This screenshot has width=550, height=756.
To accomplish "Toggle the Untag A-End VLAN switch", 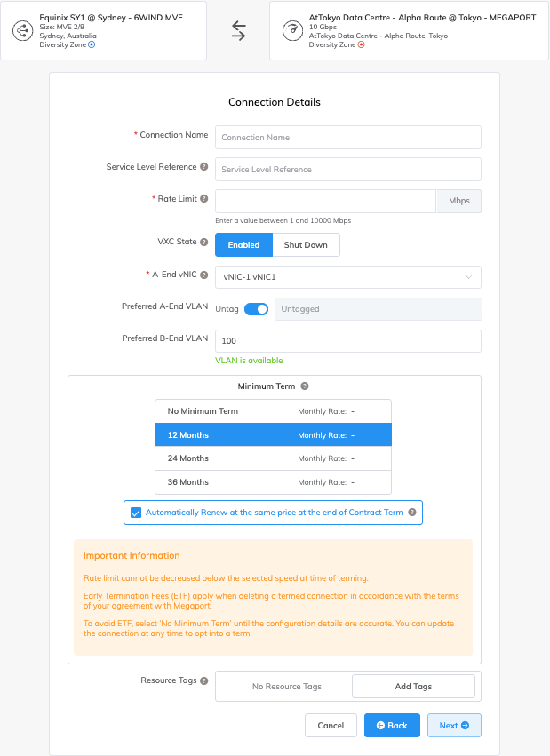I will pos(256,309).
